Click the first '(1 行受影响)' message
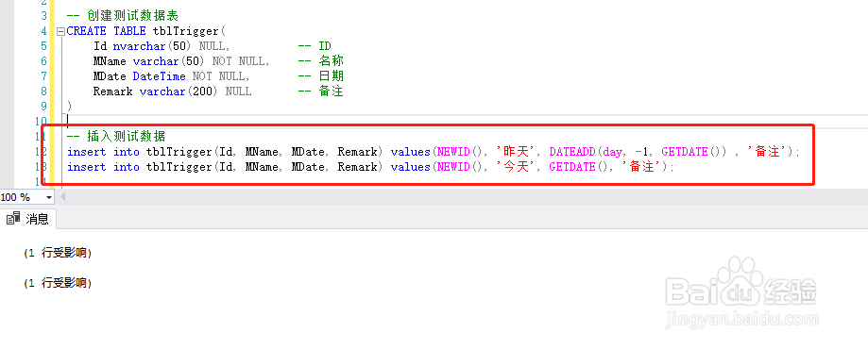Image resolution: width=868 pixels, height=349 pixels. tap(58, 253)
